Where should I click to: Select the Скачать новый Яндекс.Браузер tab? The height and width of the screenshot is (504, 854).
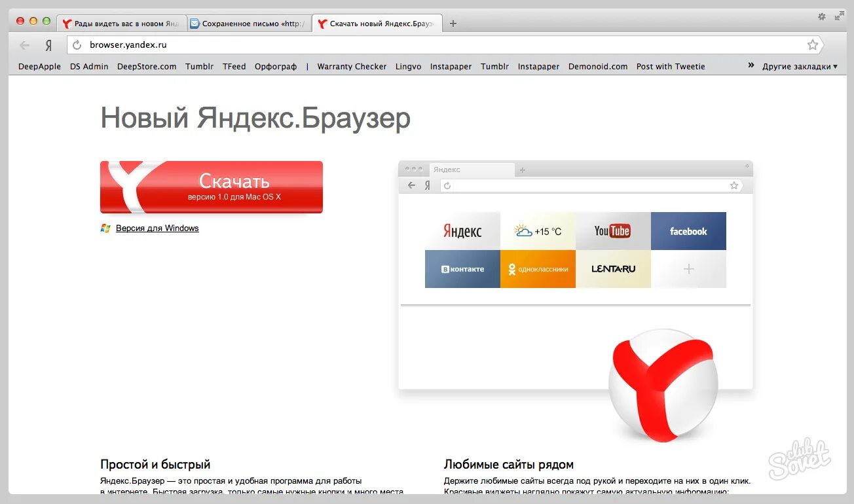coord(377,24)
